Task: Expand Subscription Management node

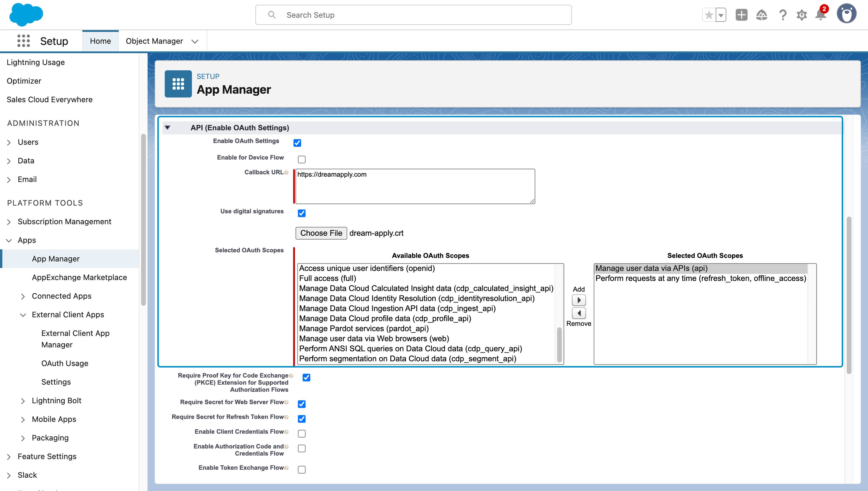Action: pyautogui.click(x=9, y=222)
